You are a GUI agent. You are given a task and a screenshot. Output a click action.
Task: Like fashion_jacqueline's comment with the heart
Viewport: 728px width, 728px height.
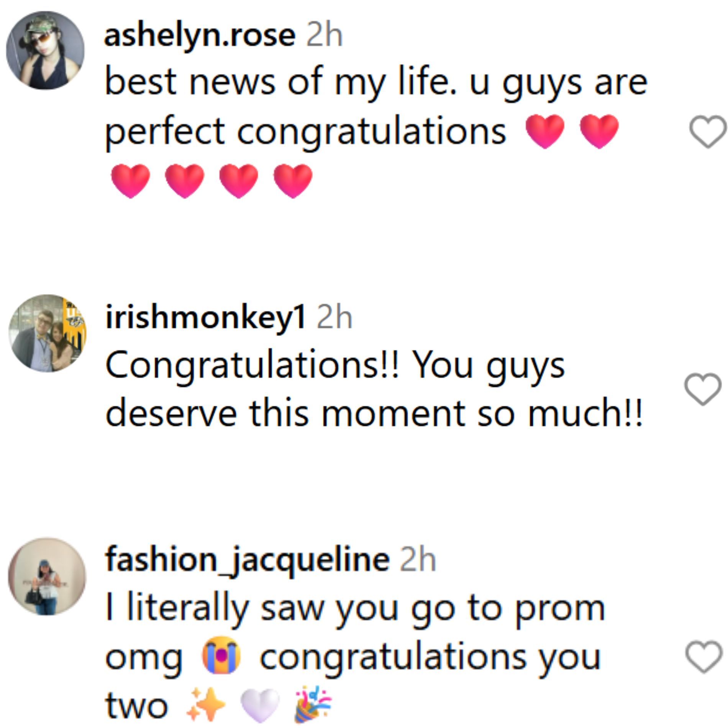703,656
